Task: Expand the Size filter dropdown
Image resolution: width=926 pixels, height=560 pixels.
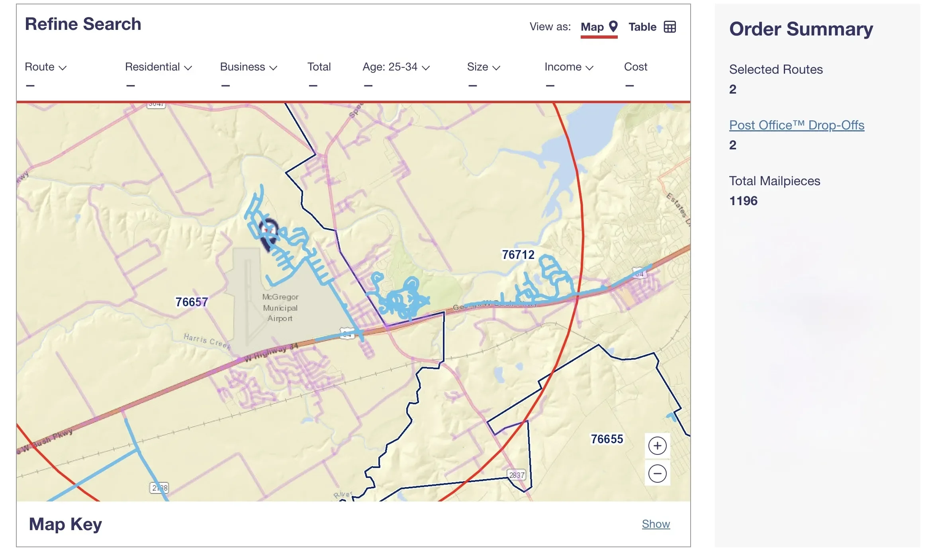Action: click(484, 67)
